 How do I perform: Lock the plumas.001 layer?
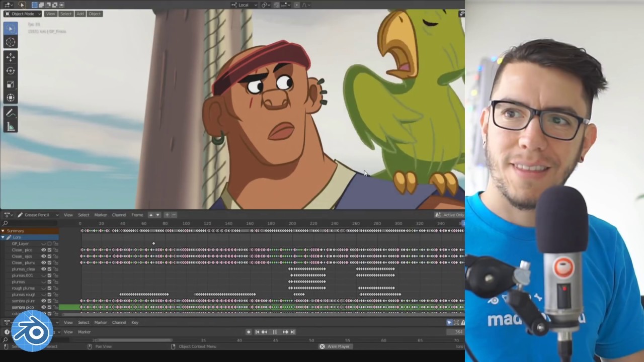(55, 276)
